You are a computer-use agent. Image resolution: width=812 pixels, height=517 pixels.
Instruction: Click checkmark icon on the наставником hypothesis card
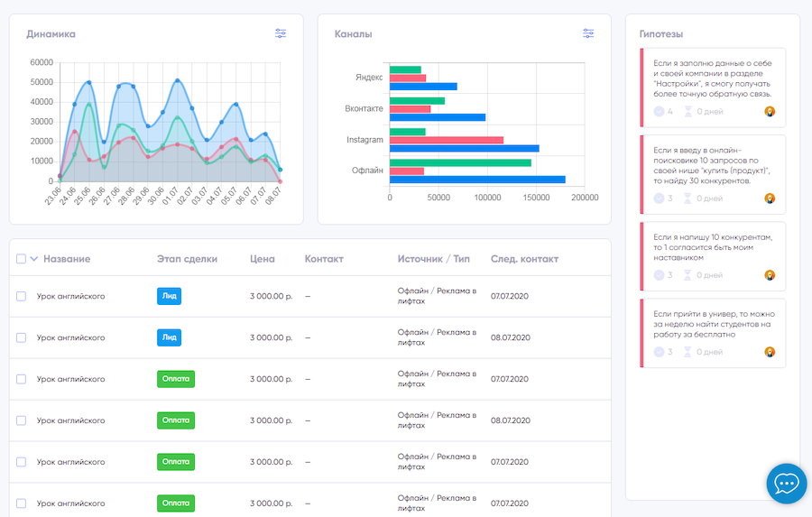pyautogui.click(x=660, y=275)
